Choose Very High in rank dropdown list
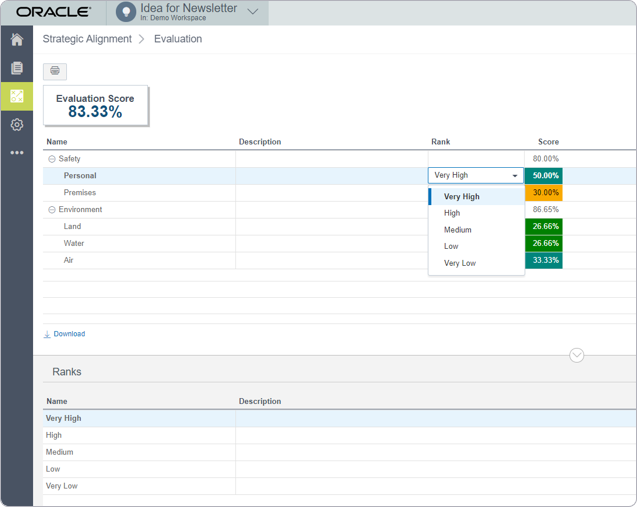This screenshot has height=507, width=637. click(x=476, y=197)
